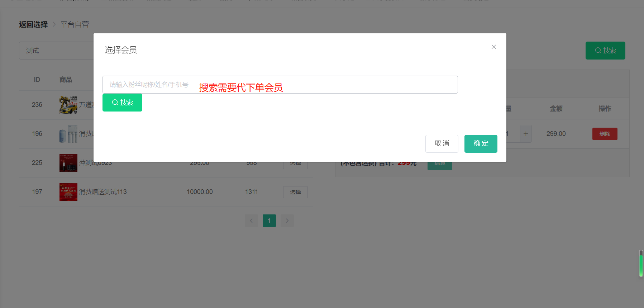This screenshot has width=644, height=308.
Task: Click the Transformers toy thumbnail for 236
Action: [68, 105]
